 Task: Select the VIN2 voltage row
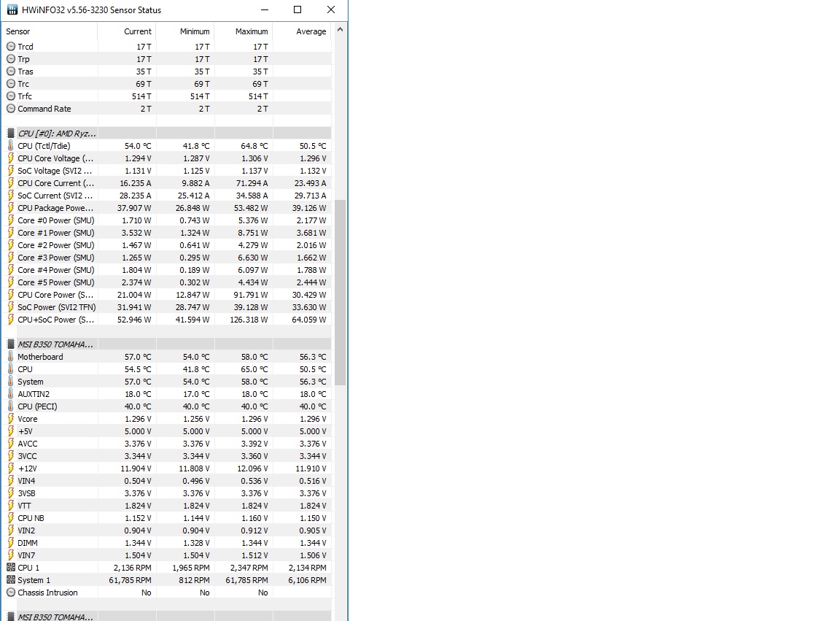click(x=166, y=531)
